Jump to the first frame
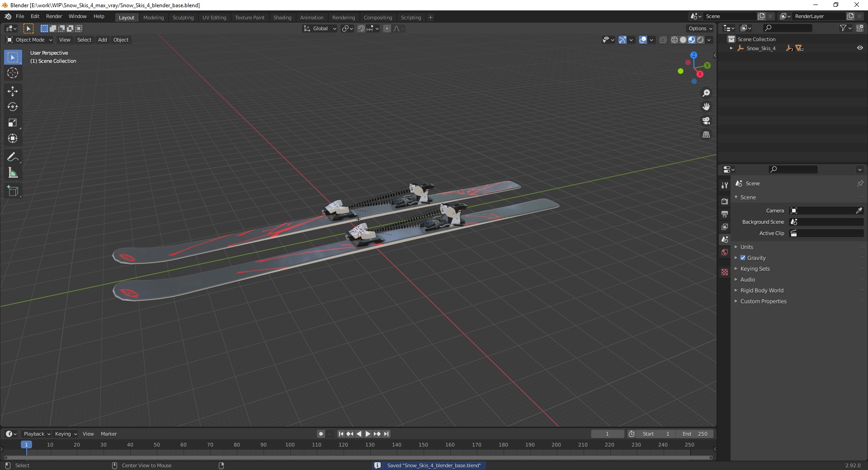The image size is (868, 470). pyautogui.click(x=341, y=434)
